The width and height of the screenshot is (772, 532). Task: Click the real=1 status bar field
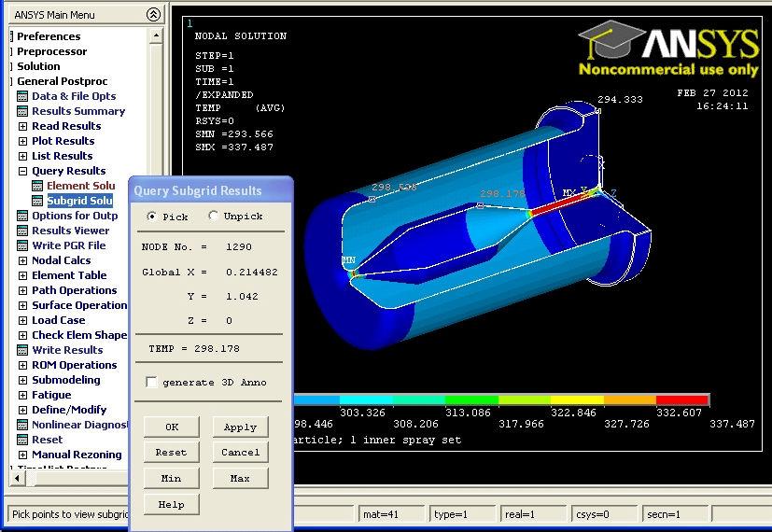(x=533, y=514)
